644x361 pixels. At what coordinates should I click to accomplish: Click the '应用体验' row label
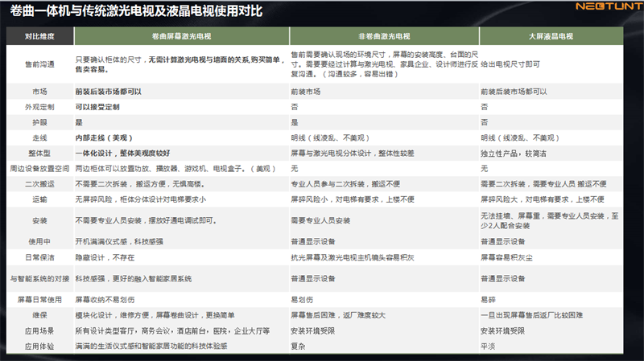(x=39, y=347)
